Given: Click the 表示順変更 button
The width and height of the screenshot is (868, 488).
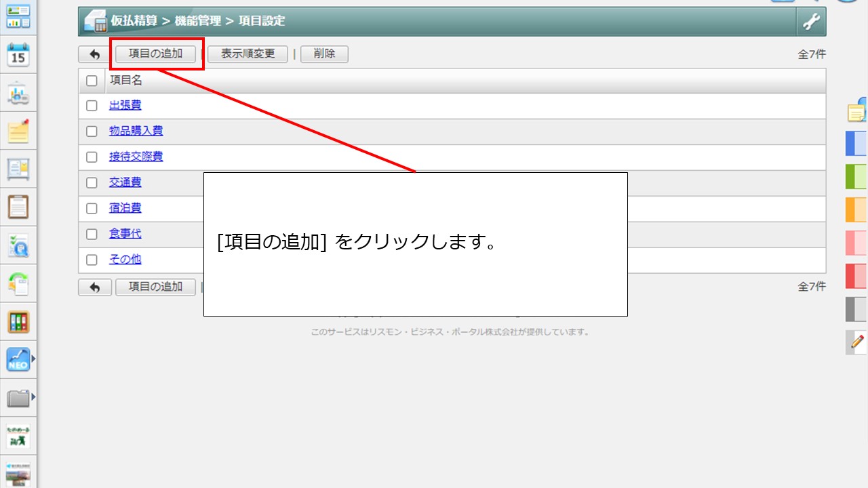Looking at the screenshot, I should [248, 54].
